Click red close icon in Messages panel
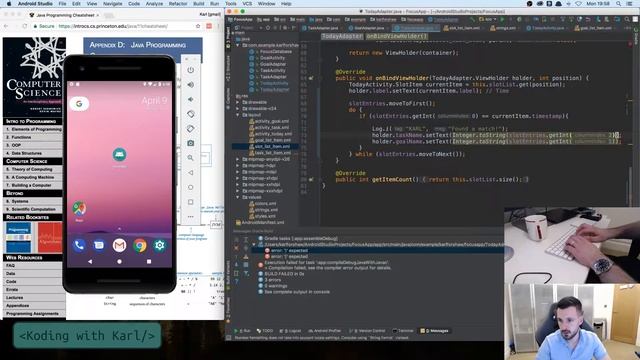 click(236, 248)
